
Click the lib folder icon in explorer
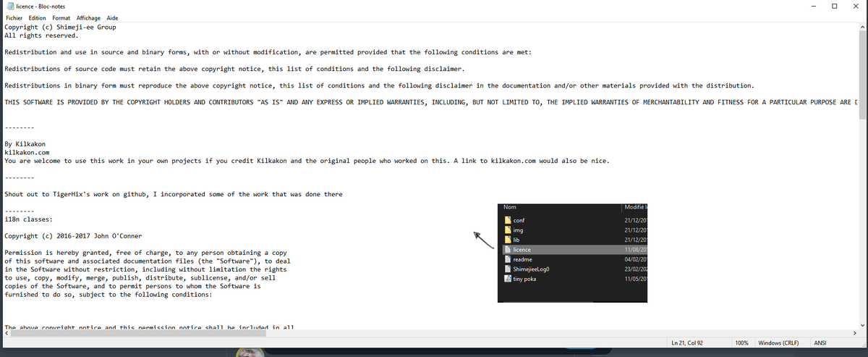pyautogui.click(x=508, y=239)
